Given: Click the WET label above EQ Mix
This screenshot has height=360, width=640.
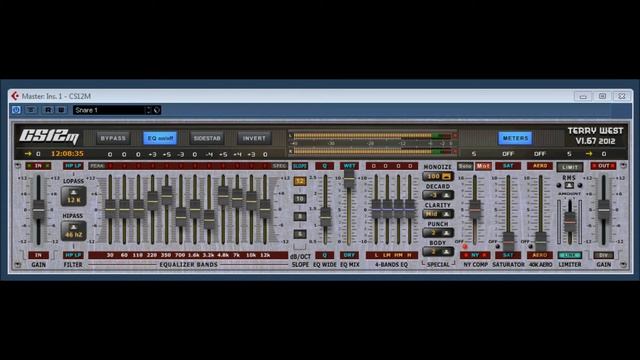Looking at the screenshot, I should pyautogui.click(x=349, y=166).
